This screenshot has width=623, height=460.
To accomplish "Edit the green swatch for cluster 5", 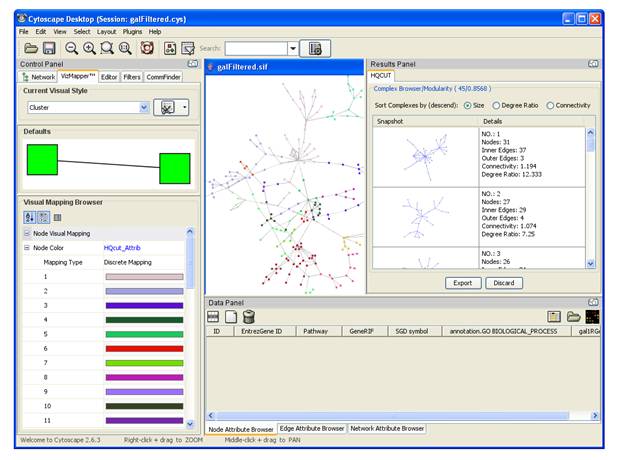I will 144,334.
